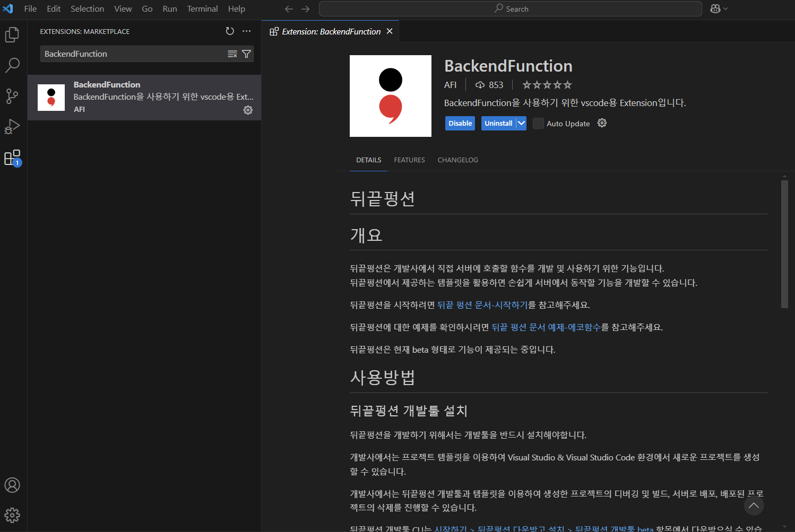Select the Extension: BackendFunction editor tab

[x=331, y=32]
